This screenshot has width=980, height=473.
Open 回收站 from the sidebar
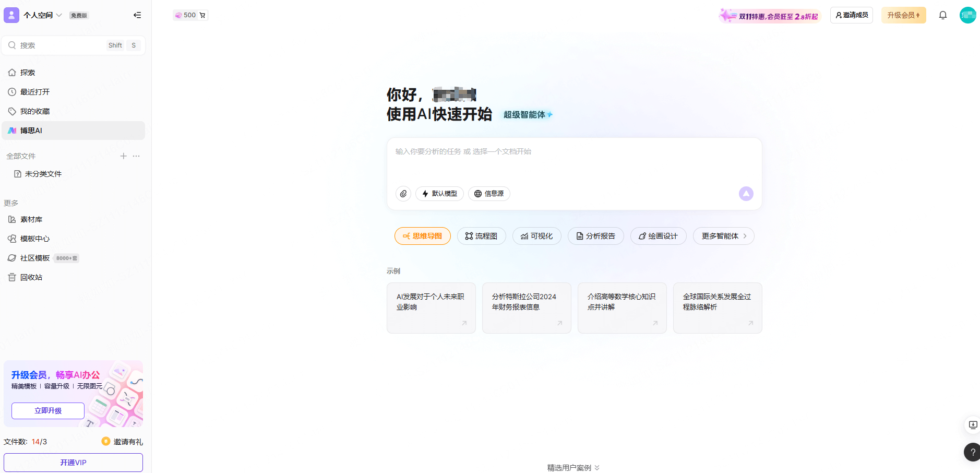coord(31,277)
